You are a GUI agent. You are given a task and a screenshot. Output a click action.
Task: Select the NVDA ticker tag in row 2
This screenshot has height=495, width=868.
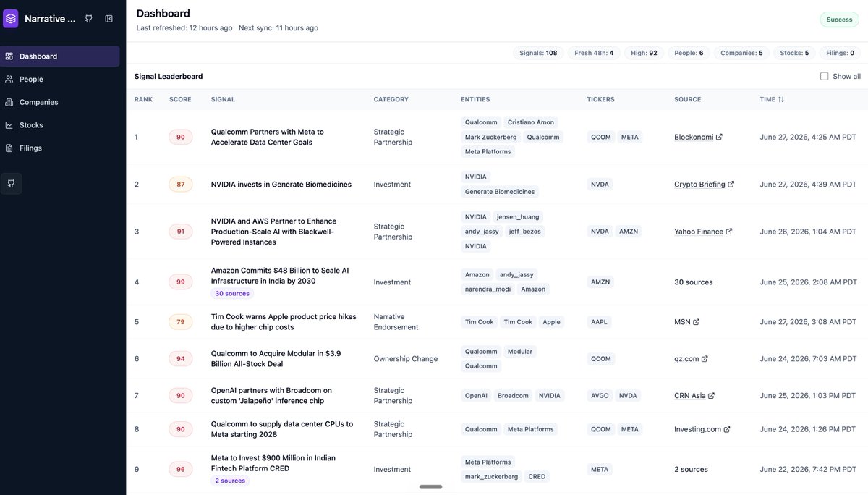click(600, 185)
